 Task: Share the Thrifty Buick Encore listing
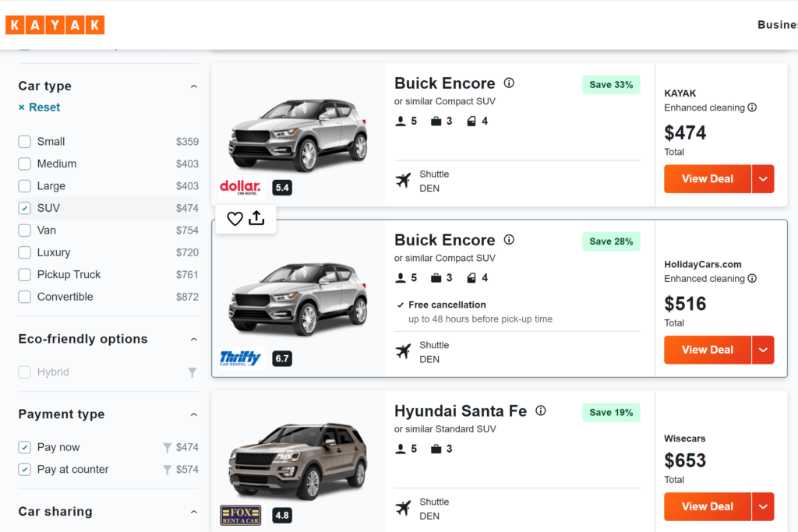point(256,218)
